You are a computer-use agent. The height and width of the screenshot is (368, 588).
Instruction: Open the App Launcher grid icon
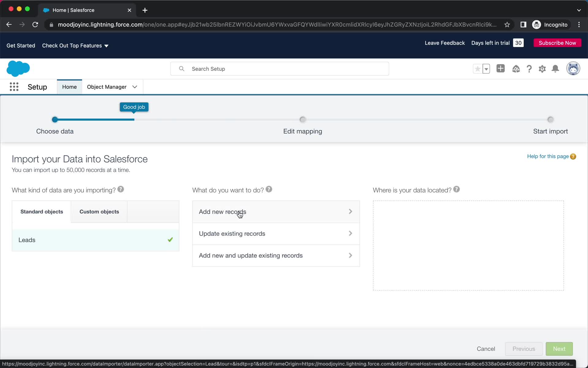point(14,87)
